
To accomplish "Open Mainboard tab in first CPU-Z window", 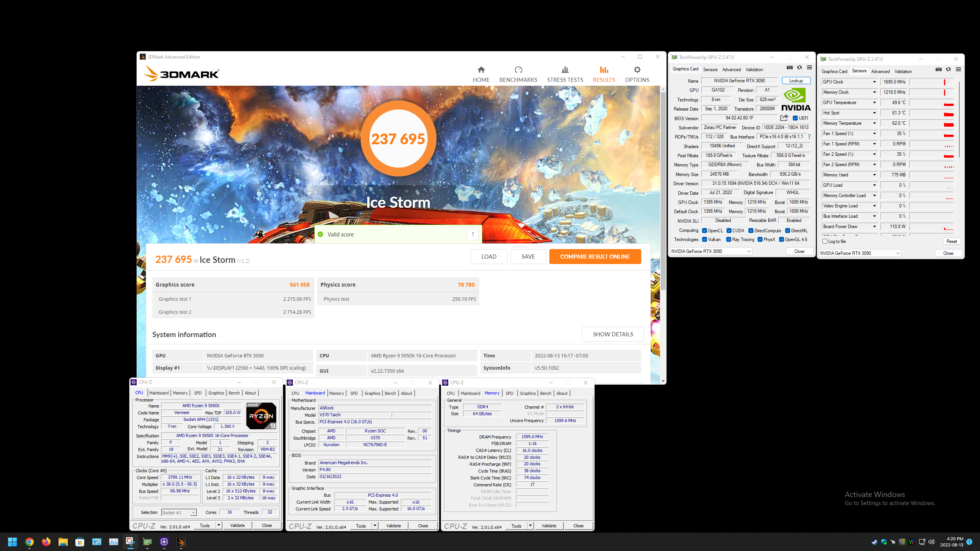I will [159, 393].
